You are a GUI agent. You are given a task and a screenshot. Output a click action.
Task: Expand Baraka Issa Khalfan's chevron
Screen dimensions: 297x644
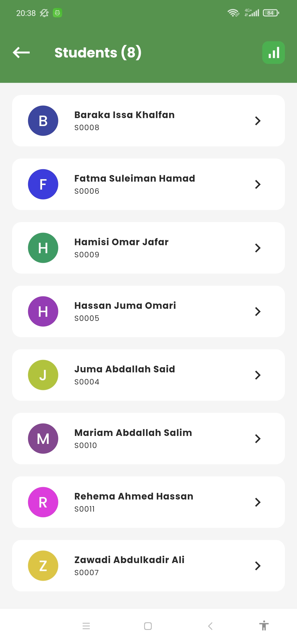coord(258,121)
